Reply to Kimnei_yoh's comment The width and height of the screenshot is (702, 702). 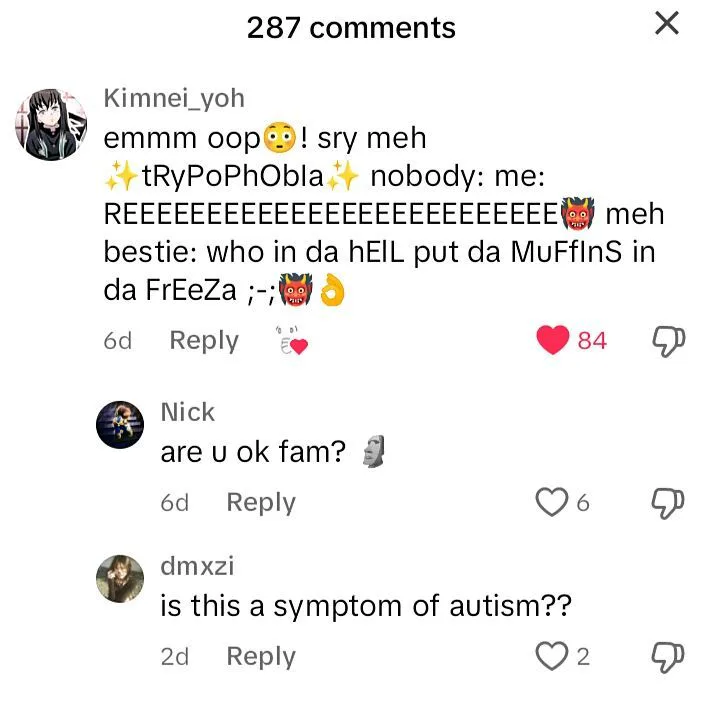(204, 341)
